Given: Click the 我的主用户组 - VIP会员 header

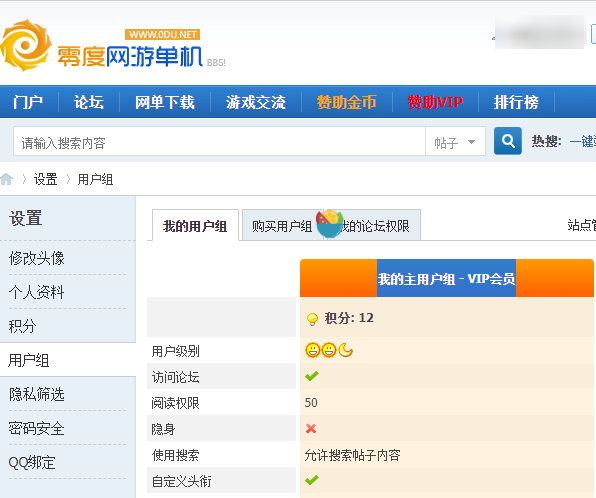Looking at the screenshot, I should point(446,278).
